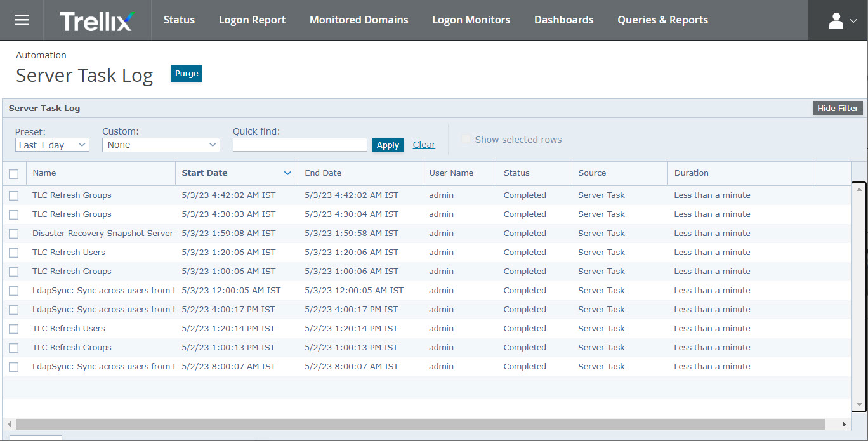Check the TLC Refresh Groups 1:00:13 PM row
This screenshot has height=441, width=868.
coord(14,348)
